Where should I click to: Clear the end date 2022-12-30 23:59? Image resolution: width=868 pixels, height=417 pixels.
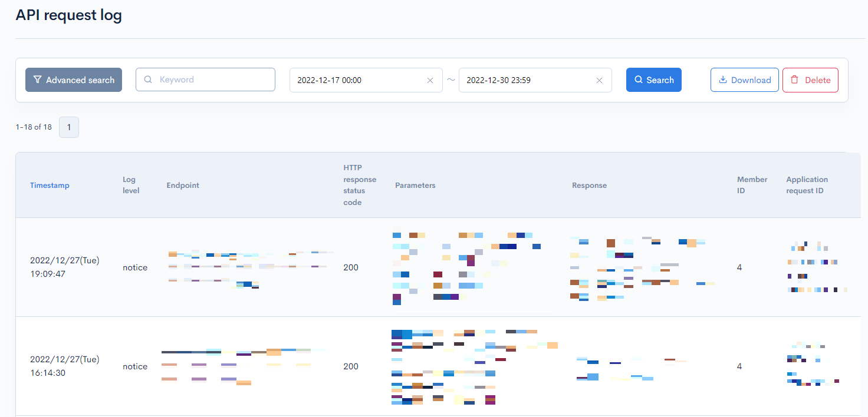pos(599,81)
